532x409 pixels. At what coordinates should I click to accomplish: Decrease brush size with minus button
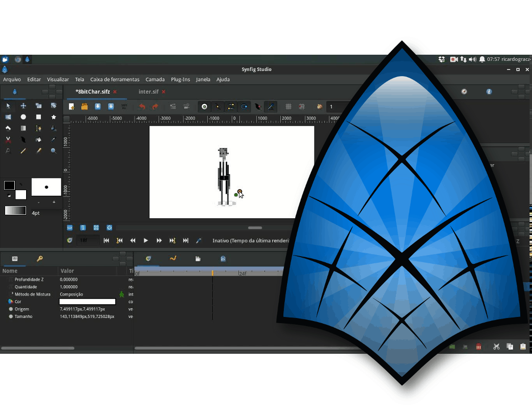point(39,202)
